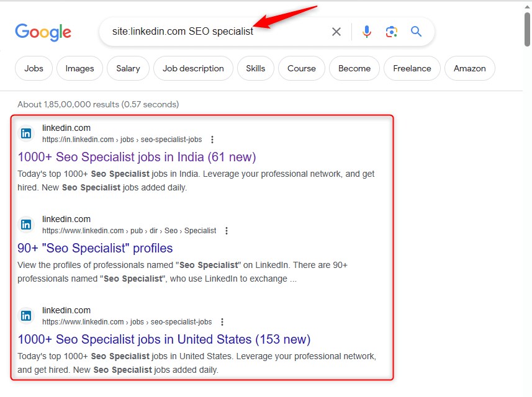532x397 pixels.
Task: Select the Amazon filter chip
Action: pyautogui.click(x=469, y=68)
